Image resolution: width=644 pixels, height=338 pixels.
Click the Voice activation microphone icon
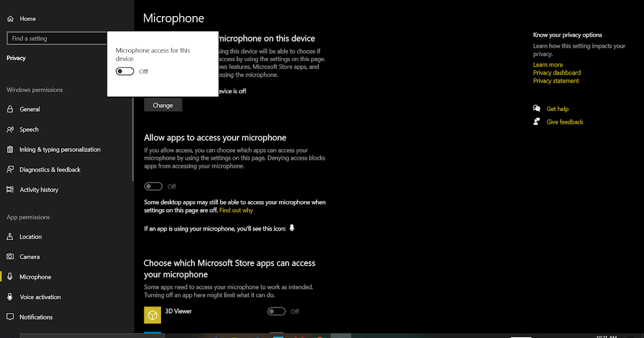[x=11, y=297]
